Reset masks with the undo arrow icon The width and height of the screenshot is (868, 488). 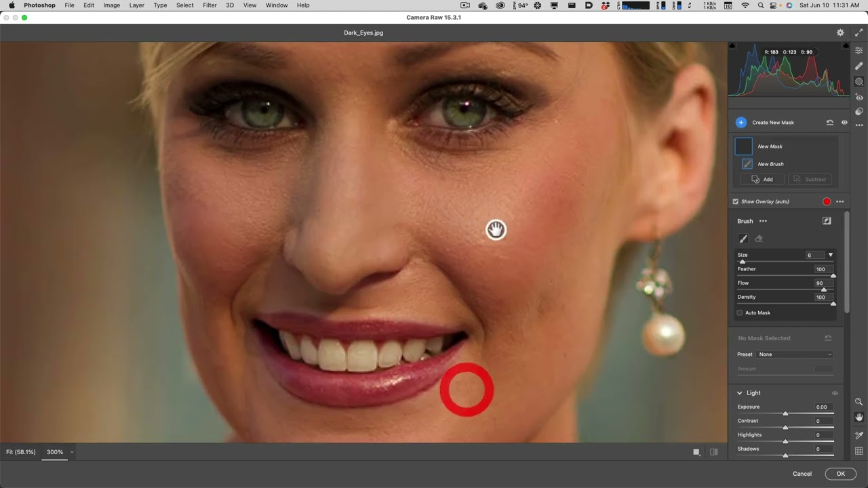829,123
